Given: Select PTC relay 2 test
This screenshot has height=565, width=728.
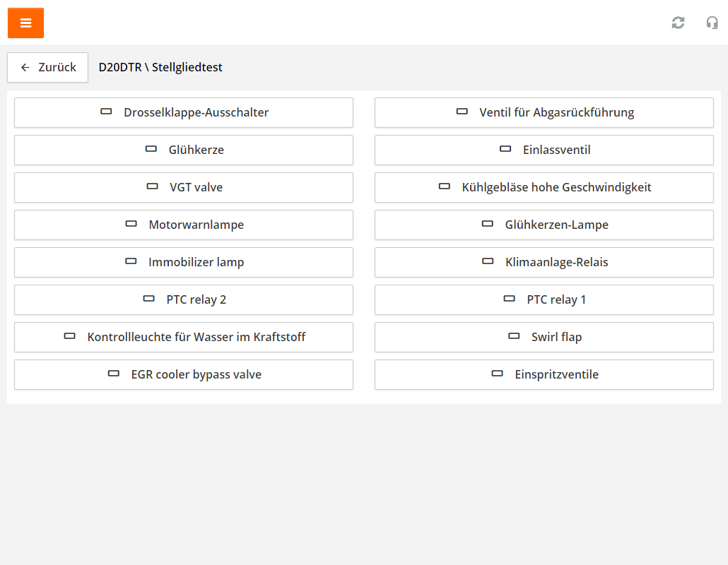Looking at the screenshot, I should pyautogui.click(x=184, y=299).
